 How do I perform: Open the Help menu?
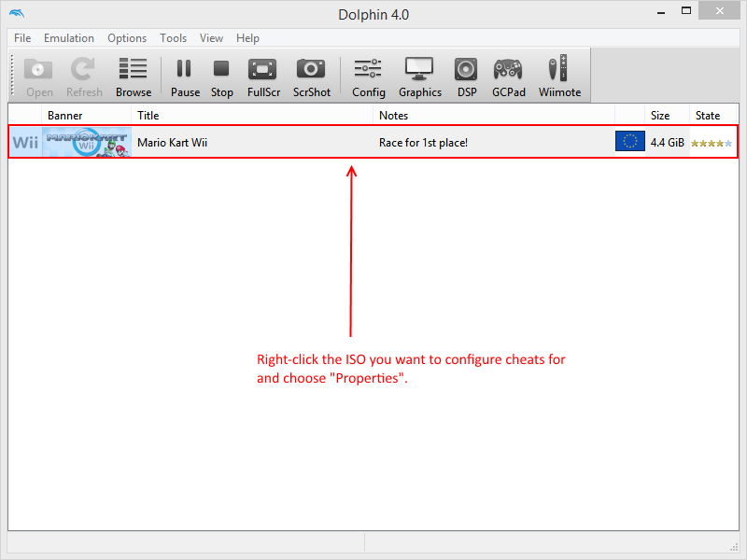pyautogui.click(x=247, y=38)
